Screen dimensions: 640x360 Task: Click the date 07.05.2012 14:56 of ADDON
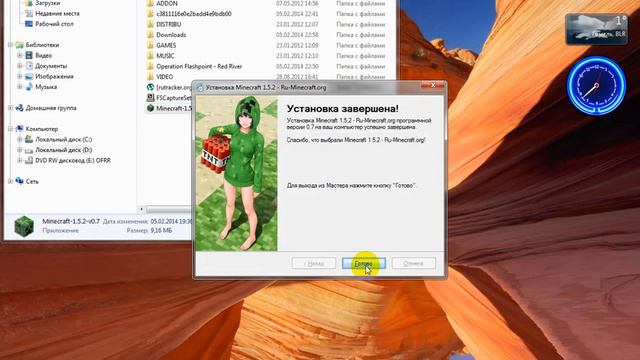coord(297,3)
